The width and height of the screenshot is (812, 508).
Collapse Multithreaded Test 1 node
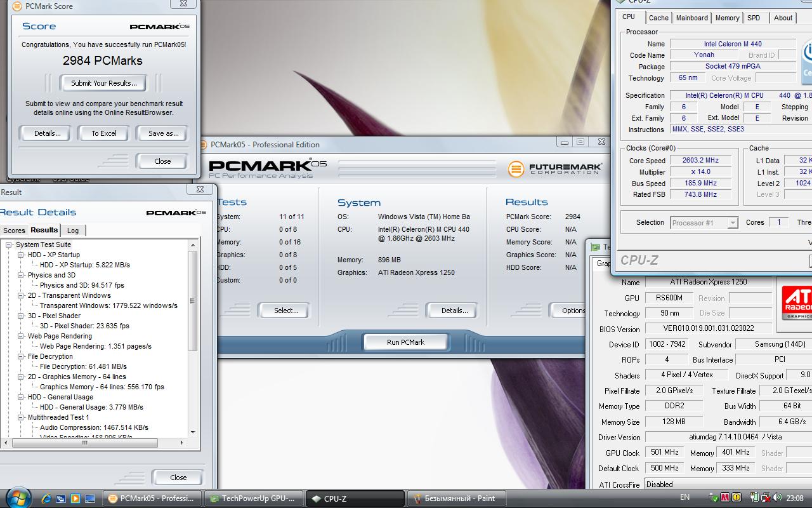pyautogui.click(x=21, y=417)
